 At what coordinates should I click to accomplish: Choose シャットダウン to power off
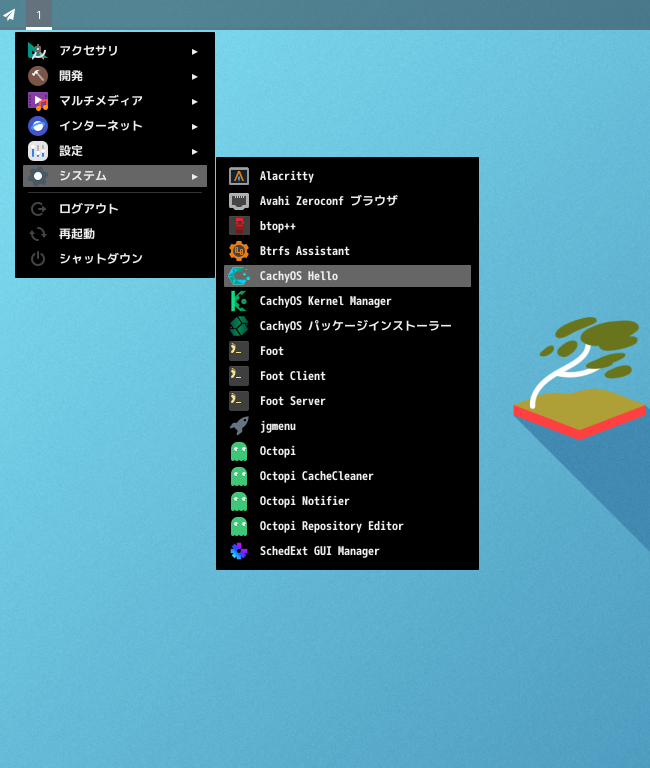tap(115, 259)
